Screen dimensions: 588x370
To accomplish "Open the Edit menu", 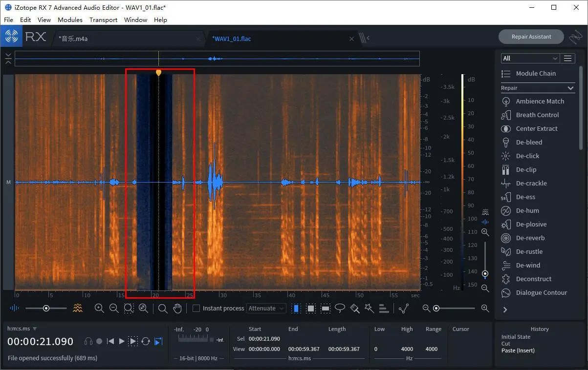I will [25, 20].
